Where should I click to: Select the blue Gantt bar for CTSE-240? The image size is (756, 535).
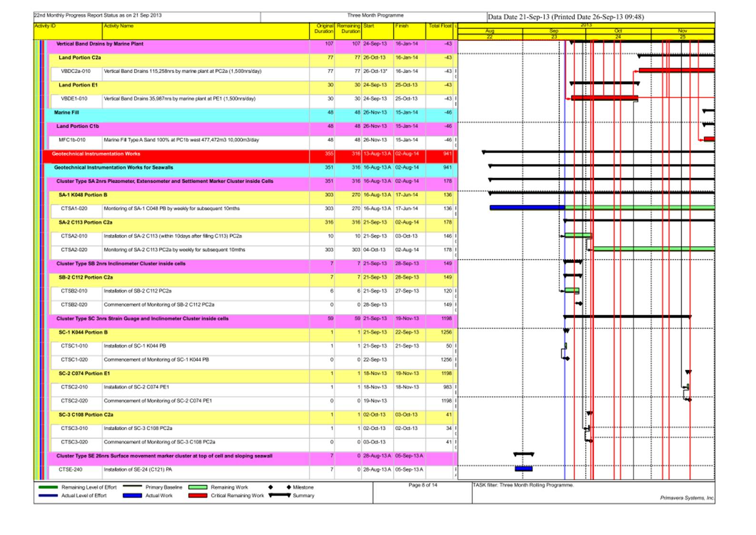coord(524,469)
